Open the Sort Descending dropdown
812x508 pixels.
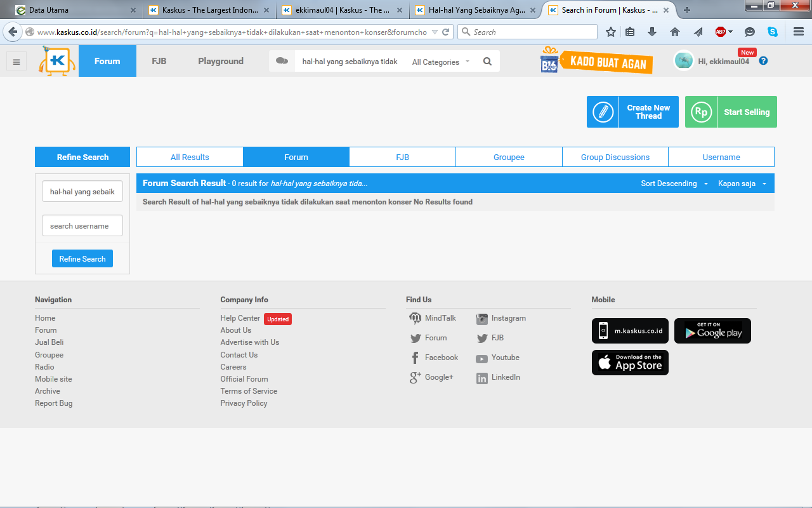tap(674, 184)
